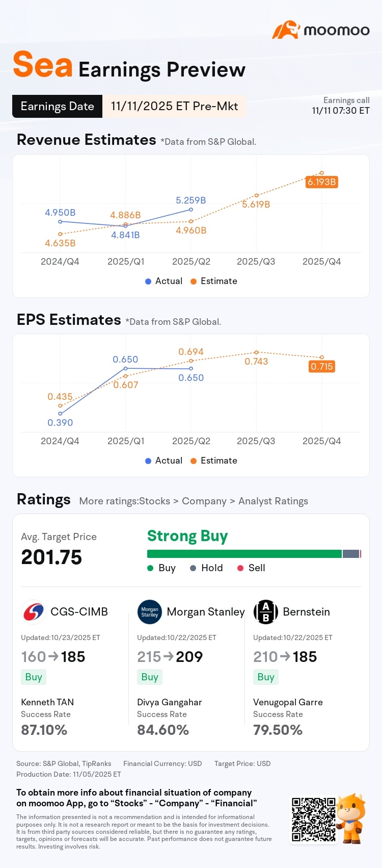Click the red Sell legend dot

pyautogui.click(x=240, y=568)
